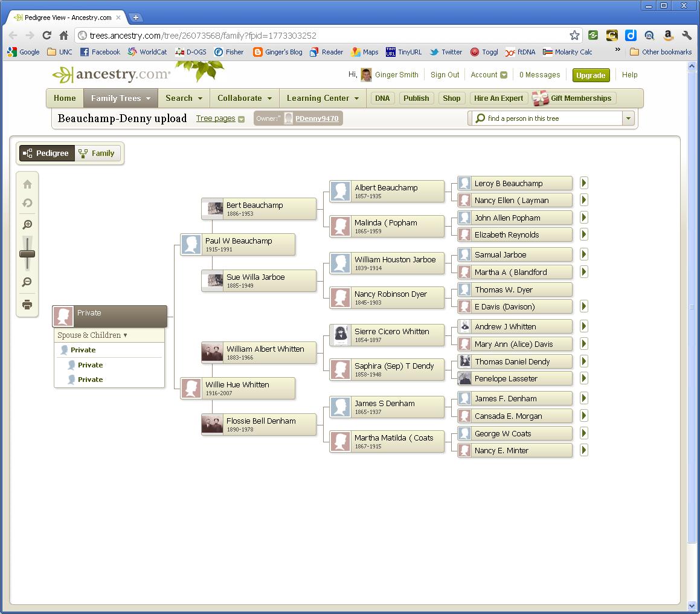Click the Upgrade button

[x=591, y=76]
